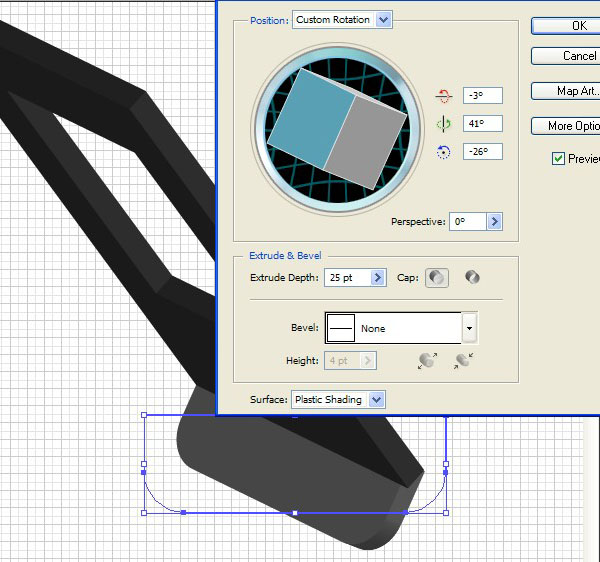
Task: Open the Perspective slider arrow
Action: 494,222
